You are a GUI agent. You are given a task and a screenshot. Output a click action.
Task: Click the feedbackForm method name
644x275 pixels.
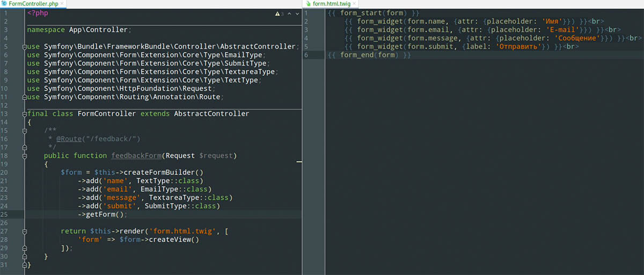coord(136,156)
